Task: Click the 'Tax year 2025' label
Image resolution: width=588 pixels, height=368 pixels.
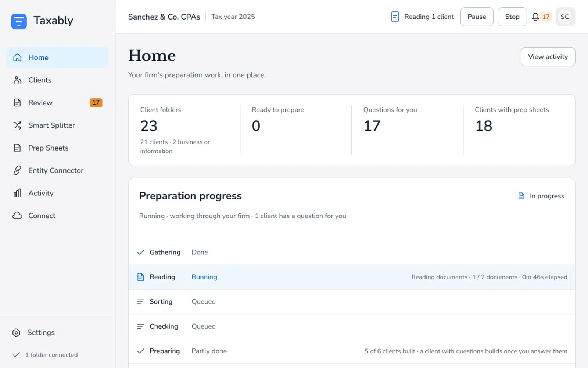Action: pyautogui.click(x=233, y=17)
